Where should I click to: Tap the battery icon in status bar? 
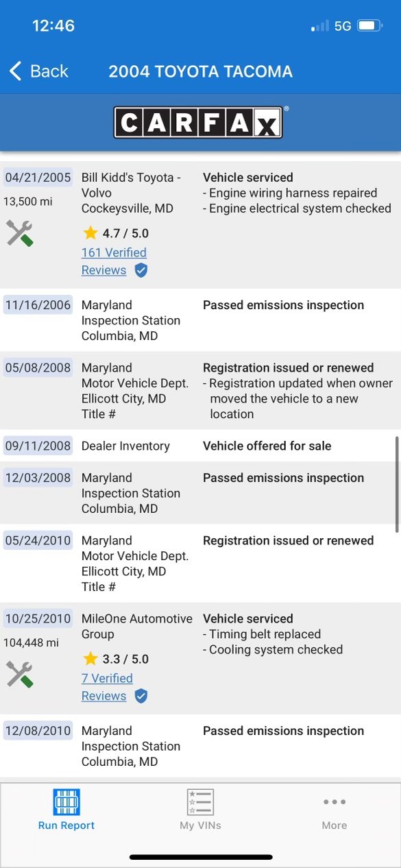pos(369,26)
